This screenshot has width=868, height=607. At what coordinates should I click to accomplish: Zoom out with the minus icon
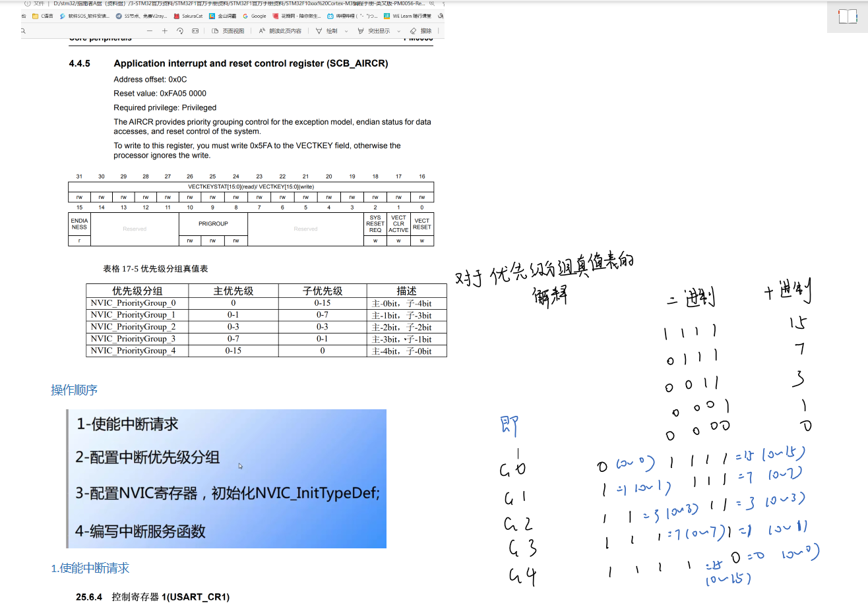pyautogui.click(x=150, y=31)
